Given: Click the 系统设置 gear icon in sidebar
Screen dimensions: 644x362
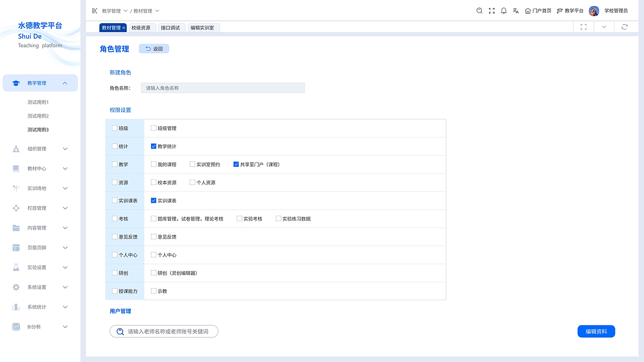Looking at the screenshot, I should [15, 287].
